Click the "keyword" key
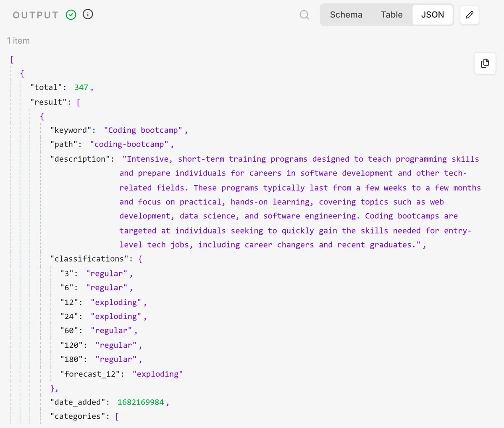 (x=71, y=130)
